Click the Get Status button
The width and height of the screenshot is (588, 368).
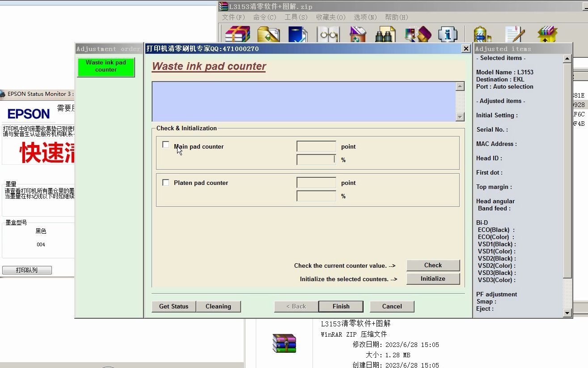[x=174, y=306]
